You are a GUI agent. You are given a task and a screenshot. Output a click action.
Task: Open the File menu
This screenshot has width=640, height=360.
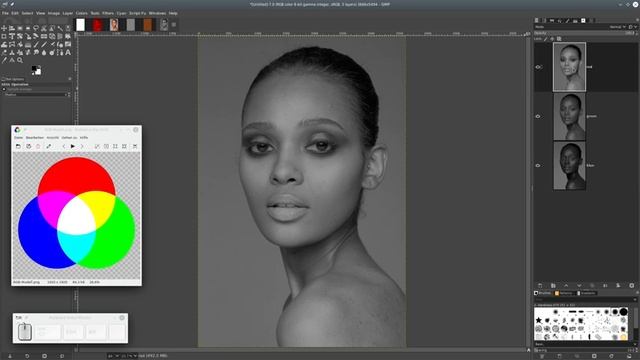coord(5,13)
